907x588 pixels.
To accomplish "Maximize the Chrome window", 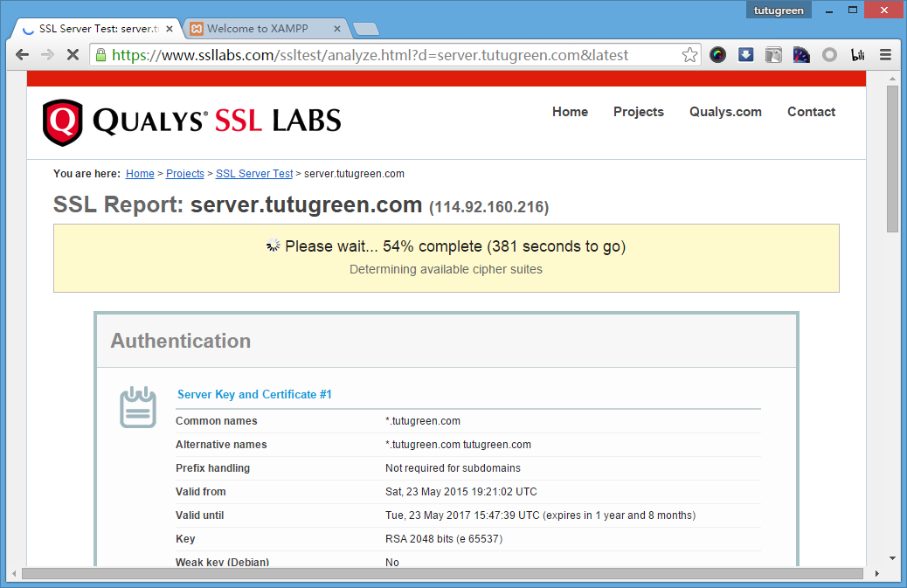I will [x=853, y=10].
